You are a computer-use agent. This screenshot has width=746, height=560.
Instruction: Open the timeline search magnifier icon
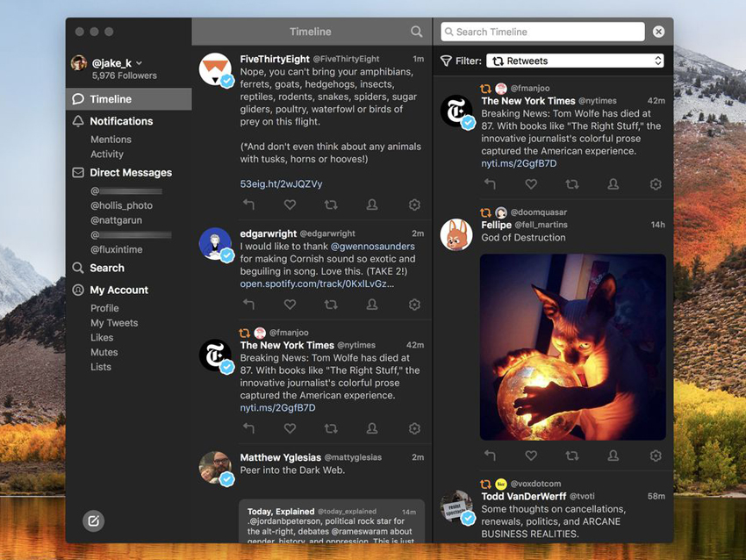click(416, 32)
